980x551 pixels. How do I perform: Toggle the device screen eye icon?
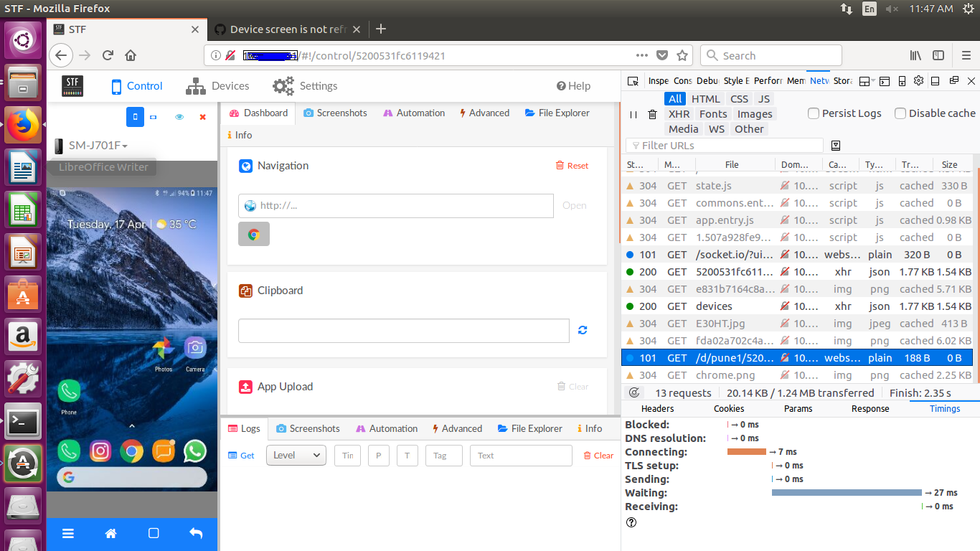click(x=179, y=117)
